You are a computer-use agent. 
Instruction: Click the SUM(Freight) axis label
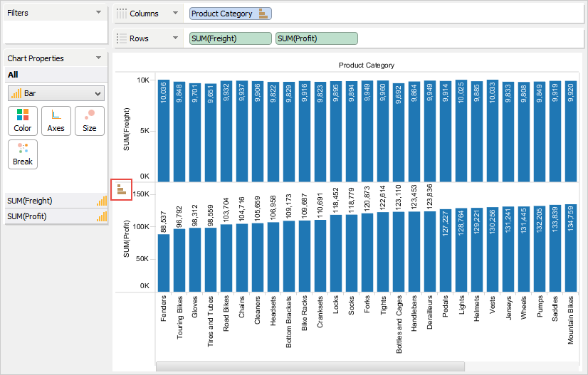127,130
